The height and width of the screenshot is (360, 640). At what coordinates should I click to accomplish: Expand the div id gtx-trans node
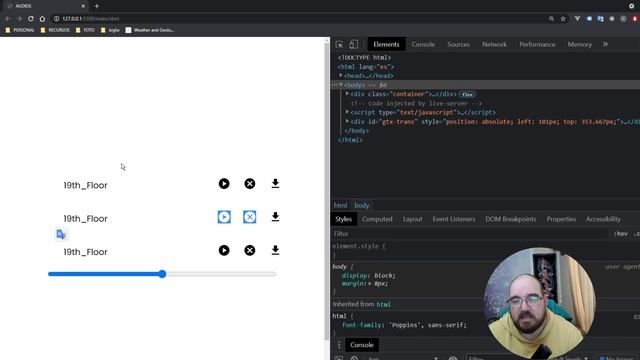[347, 121]
